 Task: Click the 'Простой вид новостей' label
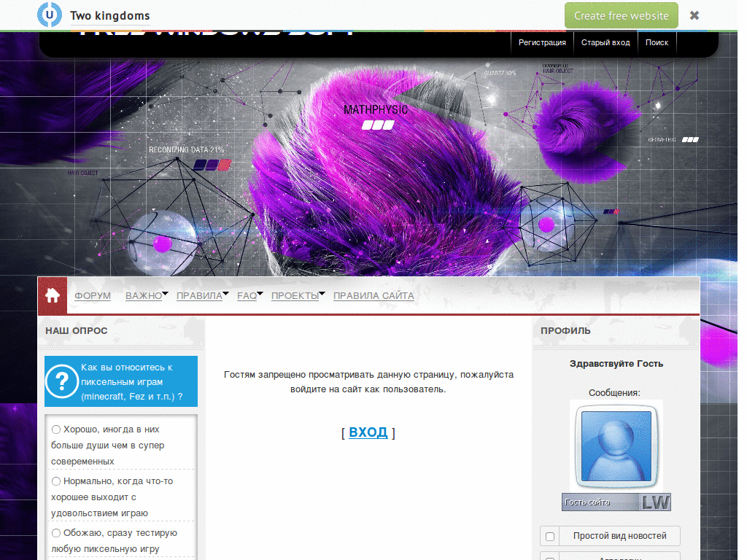tap(620, 536)
